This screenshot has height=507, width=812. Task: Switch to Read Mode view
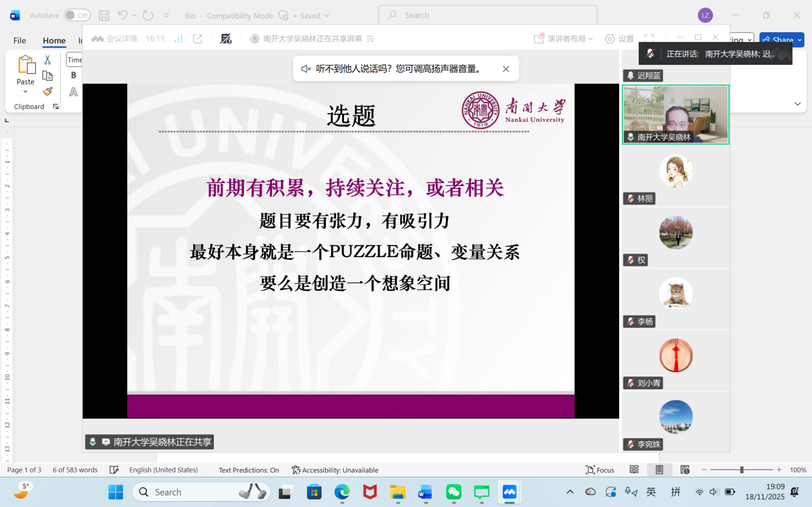[x=634, y=470]
